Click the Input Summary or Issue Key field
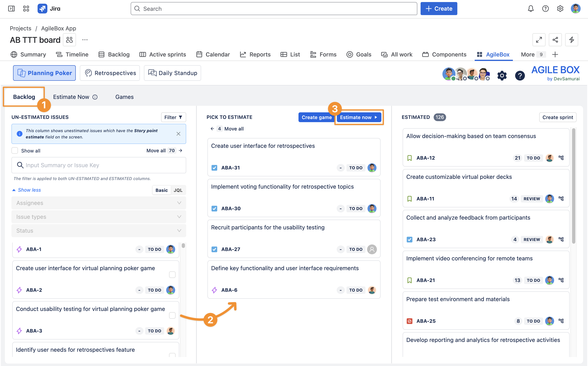Viewport: 588px width, 366px height. click(x=99, y=165)
